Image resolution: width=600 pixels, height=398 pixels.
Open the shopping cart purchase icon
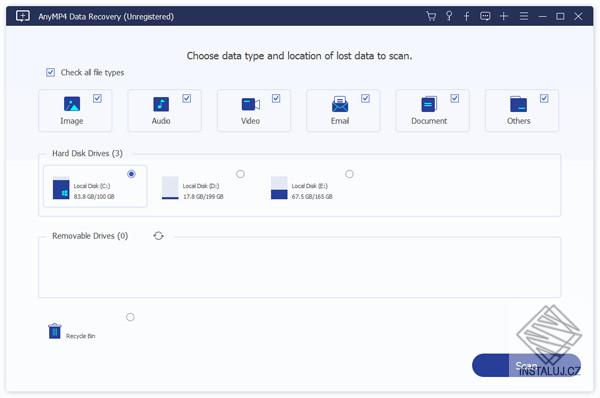[x=431, y=16]
